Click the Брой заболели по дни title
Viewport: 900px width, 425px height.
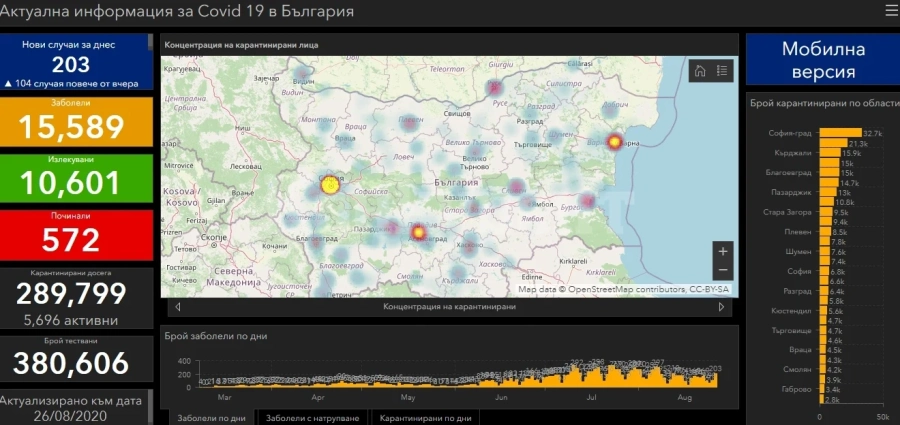click(x=216, y=337)
